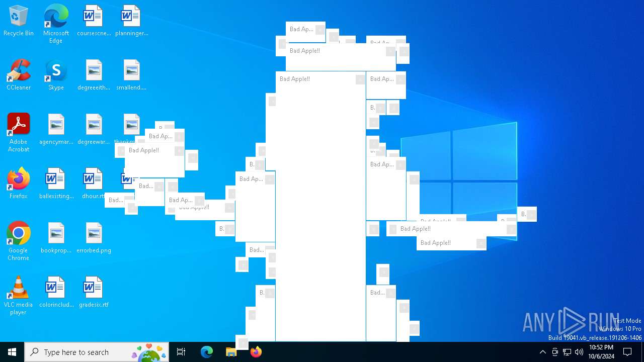Open the clock showing 10:52 PM

601,352
